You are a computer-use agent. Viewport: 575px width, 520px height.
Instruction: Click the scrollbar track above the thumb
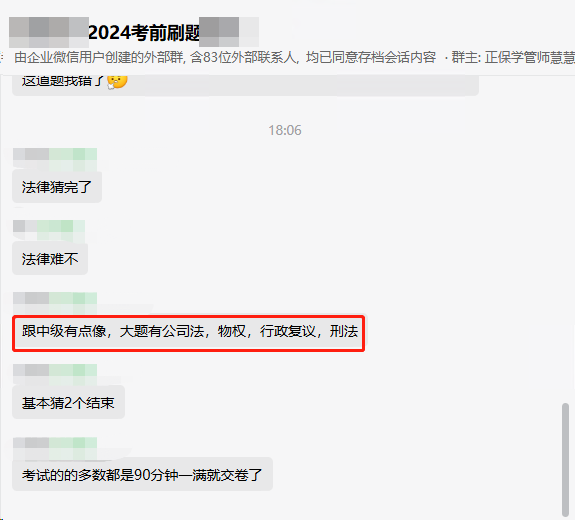pos(565,238)
